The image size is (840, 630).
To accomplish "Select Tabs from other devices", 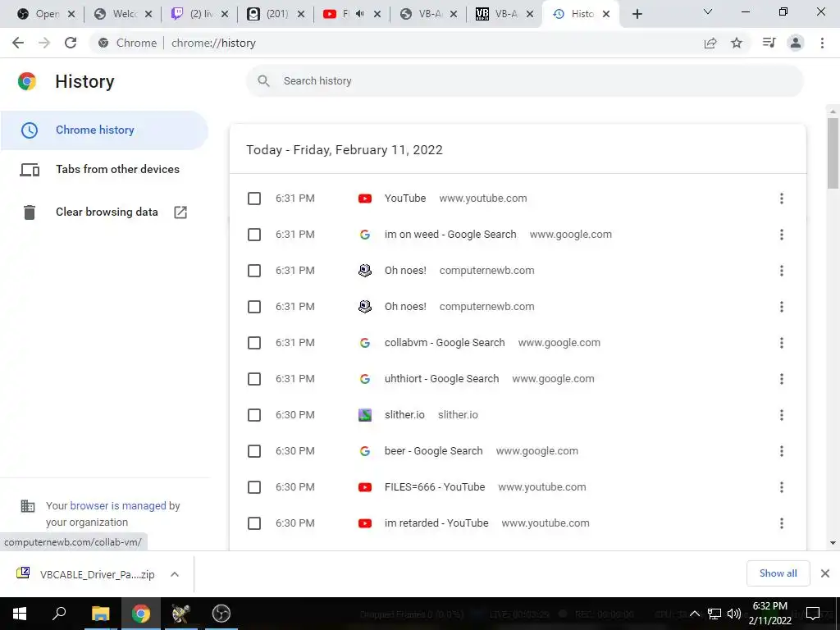I will (104, 169).
